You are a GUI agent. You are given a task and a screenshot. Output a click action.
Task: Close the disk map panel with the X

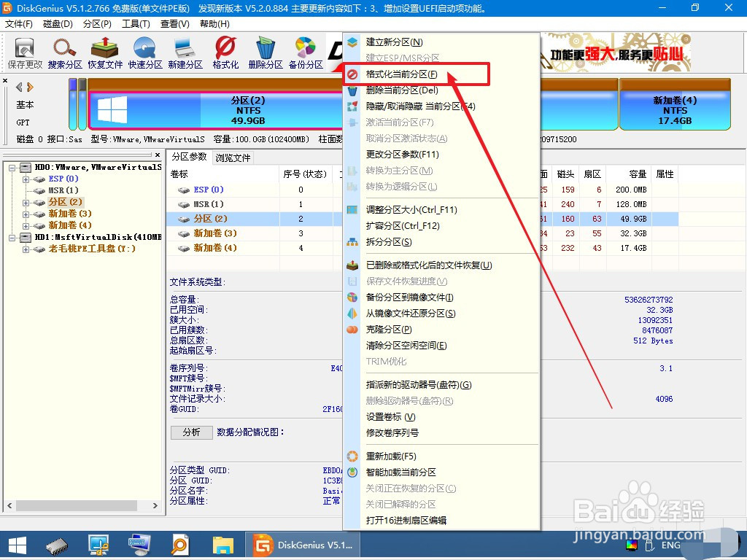[5, 80]
